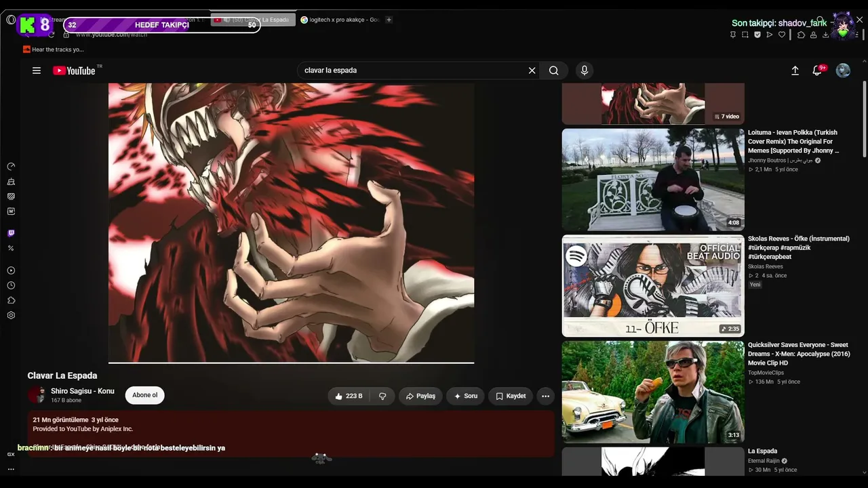Open the toolbar downloads icon
The height and width of the screenshot is (488, 868).
click(825, 35)
